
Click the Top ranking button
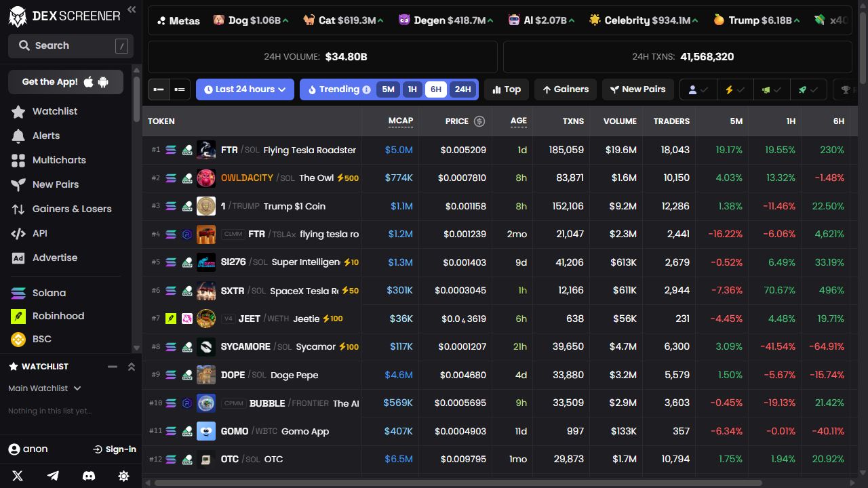(507, 89)
